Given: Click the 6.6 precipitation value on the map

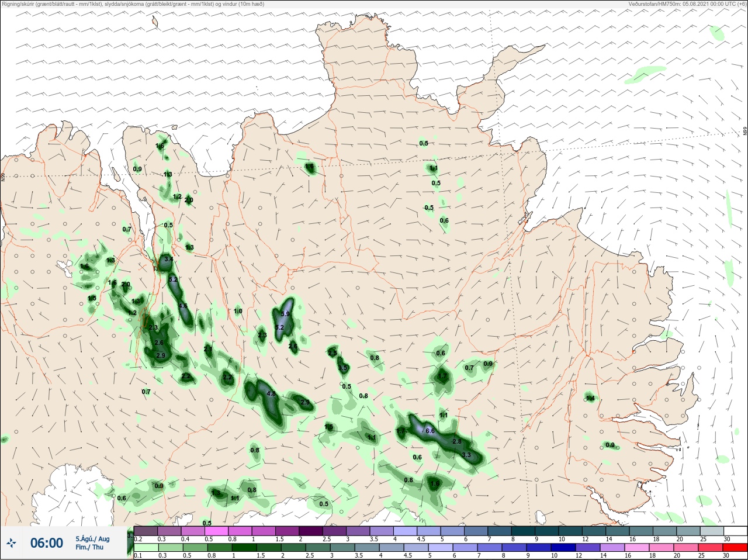Looking at the screenshot, I should 431,431.
